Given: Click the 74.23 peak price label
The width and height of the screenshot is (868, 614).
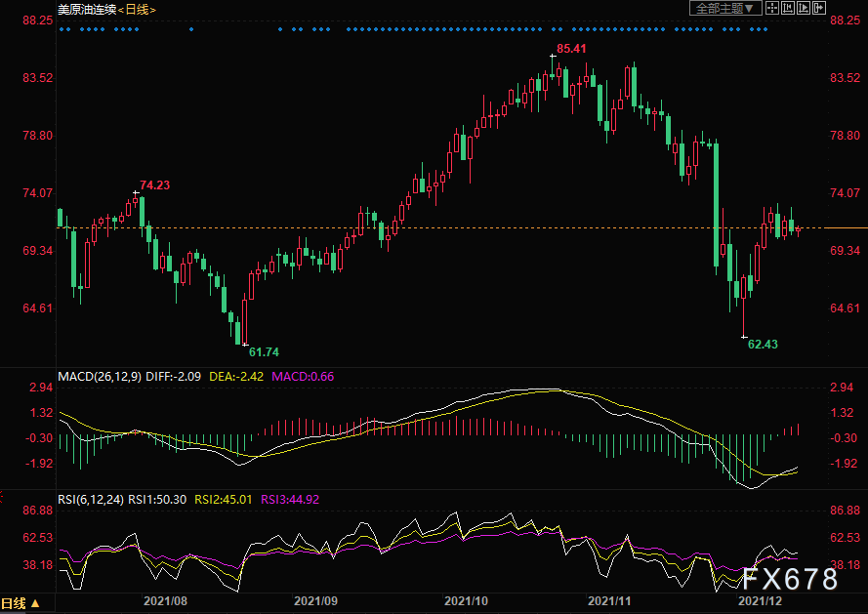Looking at the screenshot, I should pyautogui.click(x=154, y=184).
